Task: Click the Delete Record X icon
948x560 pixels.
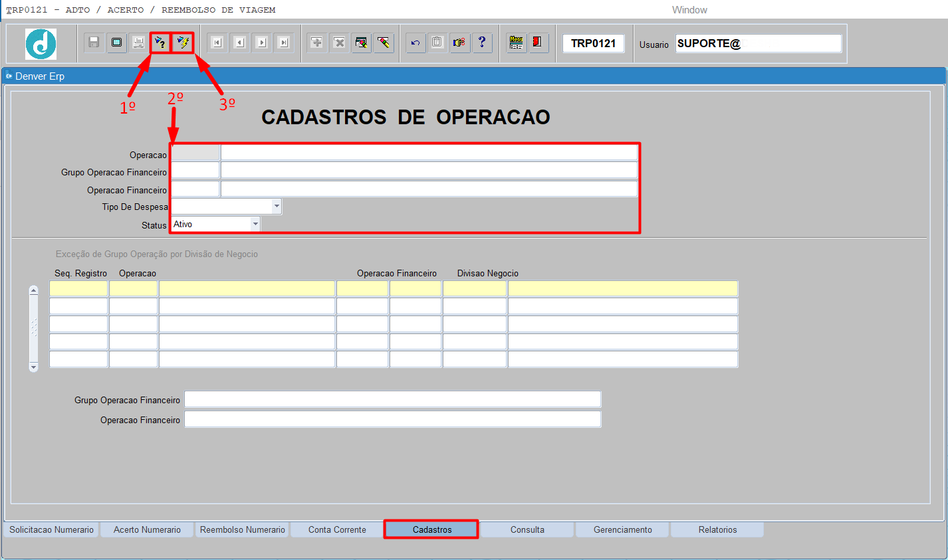Action: (339, 43)
